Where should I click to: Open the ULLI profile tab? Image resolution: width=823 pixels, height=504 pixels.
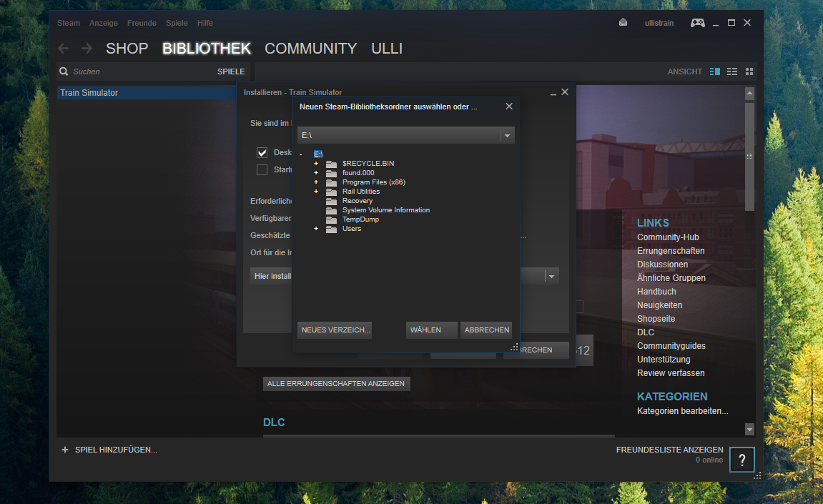387,49
